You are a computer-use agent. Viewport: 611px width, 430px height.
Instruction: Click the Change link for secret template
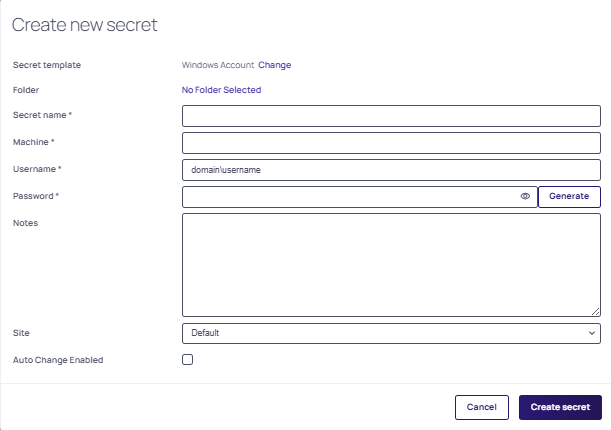point(275,65)
